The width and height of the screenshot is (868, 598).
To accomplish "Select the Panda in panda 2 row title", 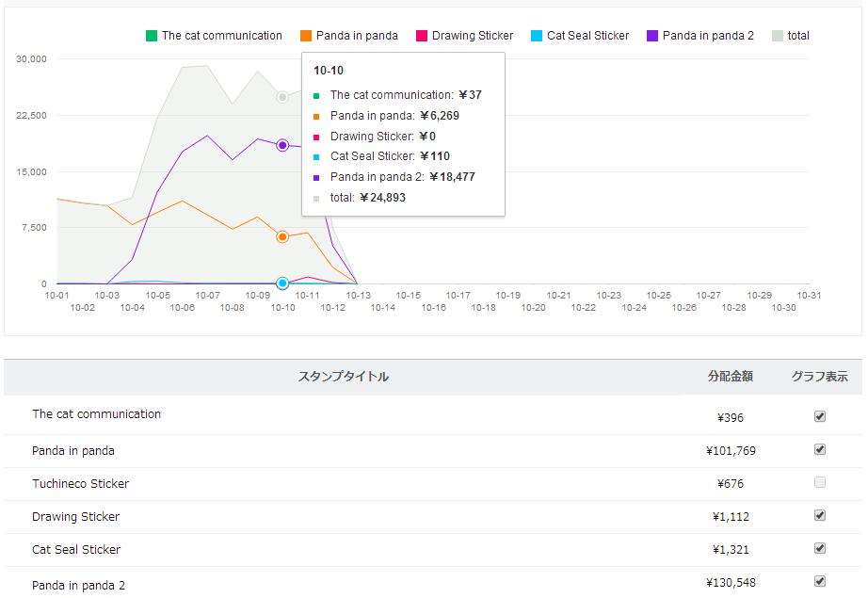I will click(78, 586).
